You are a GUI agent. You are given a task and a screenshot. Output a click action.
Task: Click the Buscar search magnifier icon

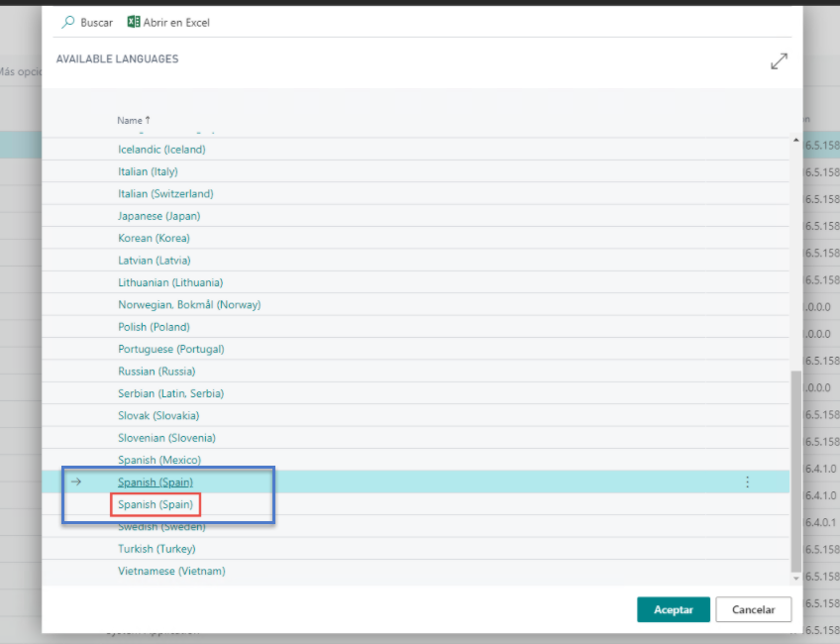point(68,23)
